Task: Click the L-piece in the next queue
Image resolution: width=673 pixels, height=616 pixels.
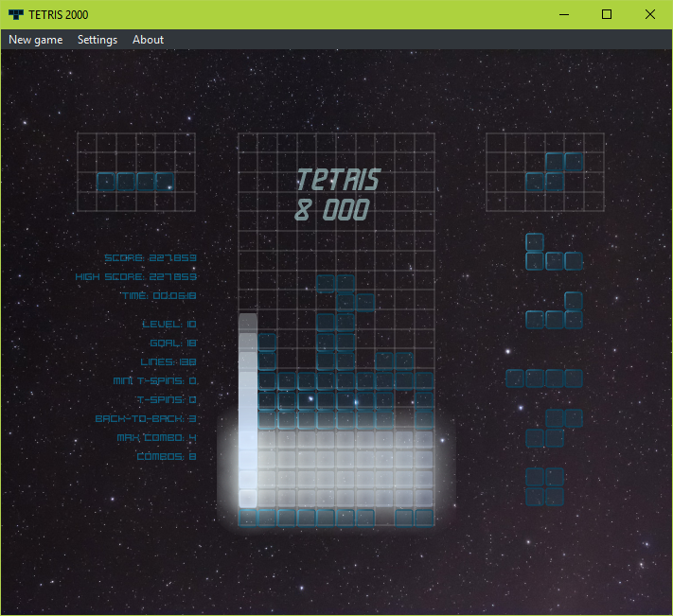Action: 554,310
